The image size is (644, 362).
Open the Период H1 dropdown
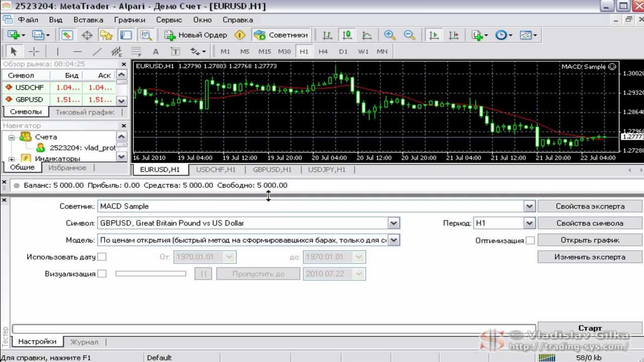[x=529, y=223]
